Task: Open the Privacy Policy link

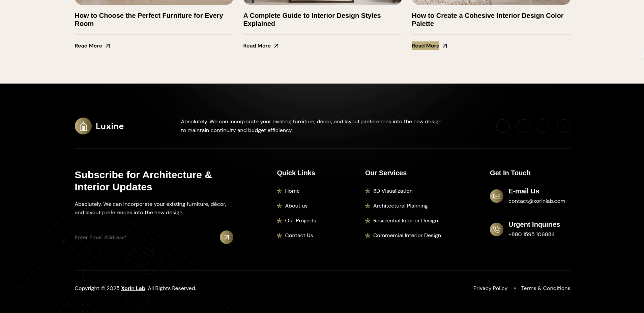Action: pos(490,288)
